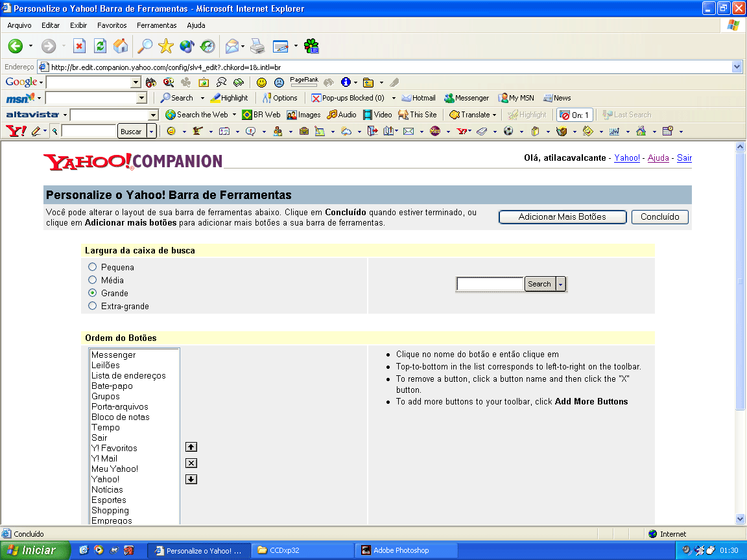Toggle MSN Pop-ups Blocked (0) button
747x560 pixels.
348,98
